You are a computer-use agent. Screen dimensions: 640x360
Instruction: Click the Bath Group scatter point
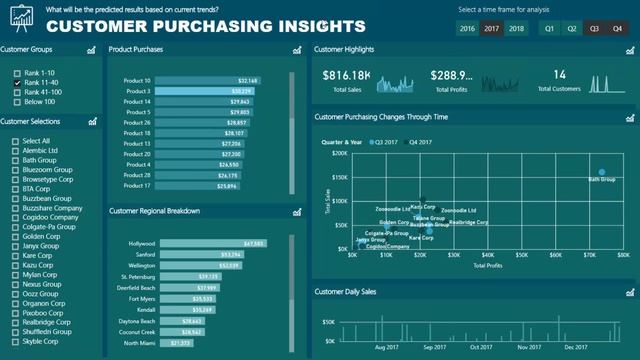(x=602, y=172)
